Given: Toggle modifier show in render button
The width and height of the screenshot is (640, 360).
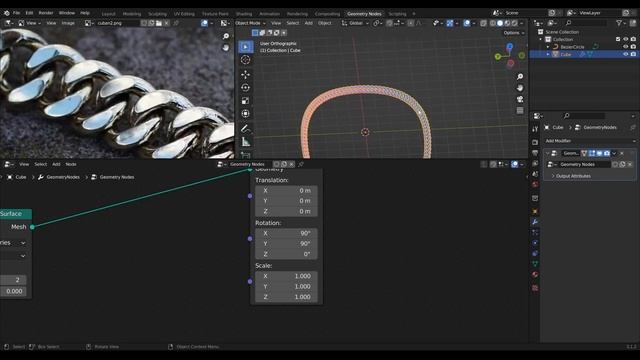Looking at the screenshot, I should [x=607, y=153].
